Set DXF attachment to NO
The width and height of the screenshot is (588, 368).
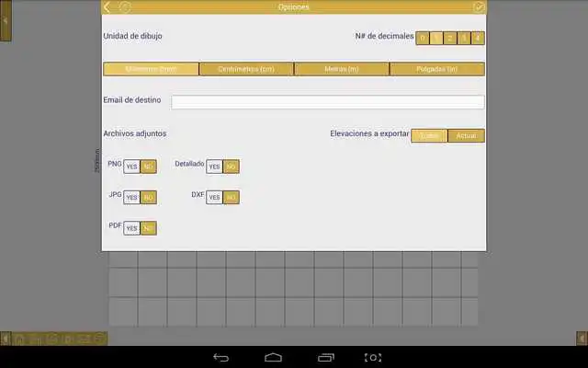pyautogui.click(x=231, y=197)
